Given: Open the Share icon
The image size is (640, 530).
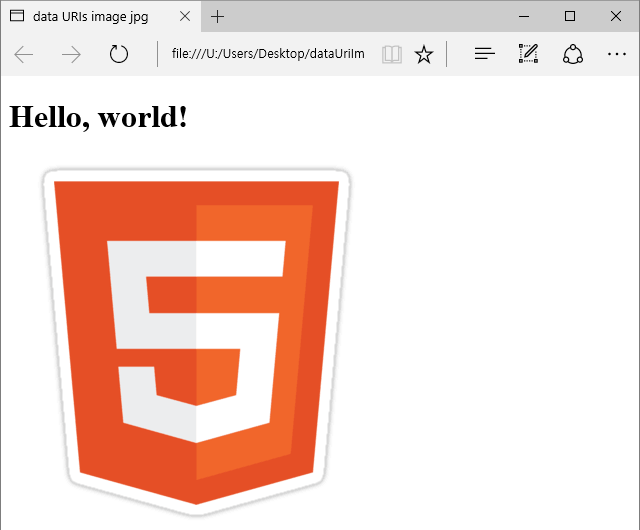Looking at the screenshot, I should (573, 54).
